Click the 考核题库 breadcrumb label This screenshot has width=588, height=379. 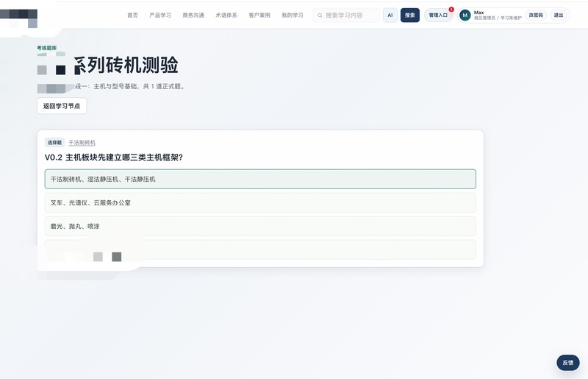47,48
